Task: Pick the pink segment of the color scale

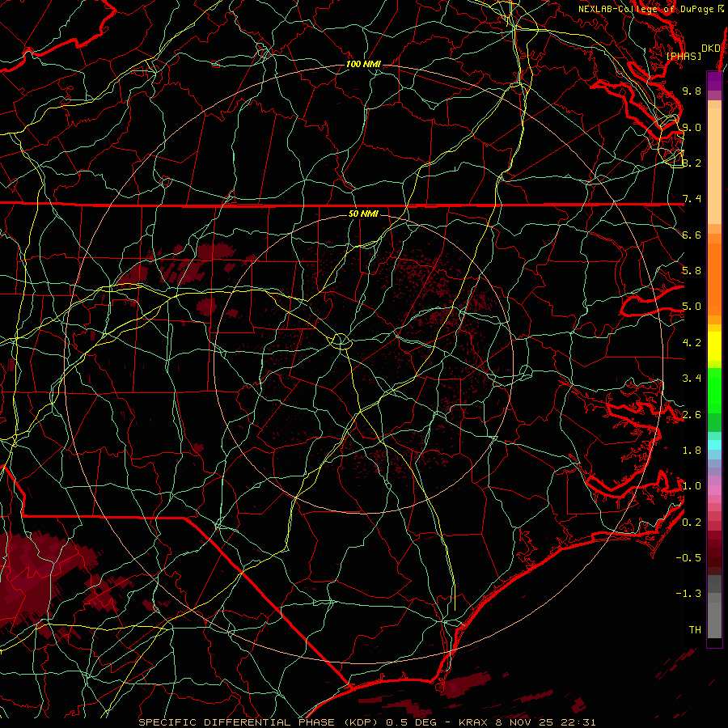Action: pyautogui.click(x=714, y=490)
